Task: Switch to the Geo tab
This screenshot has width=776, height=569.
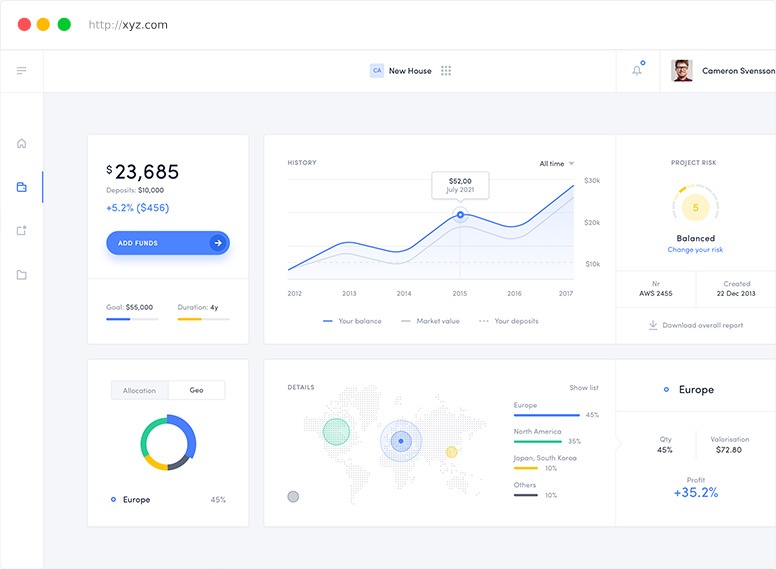Action: [196, 390]
